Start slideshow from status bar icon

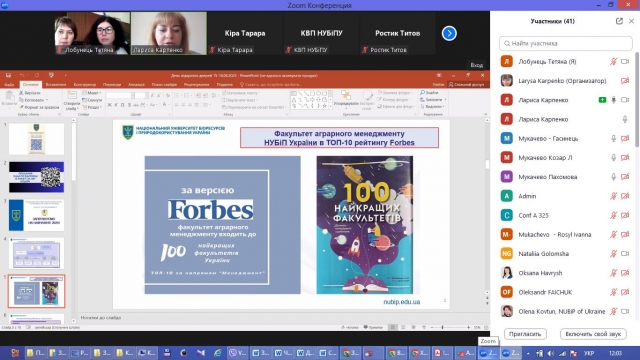coord(424,327)
